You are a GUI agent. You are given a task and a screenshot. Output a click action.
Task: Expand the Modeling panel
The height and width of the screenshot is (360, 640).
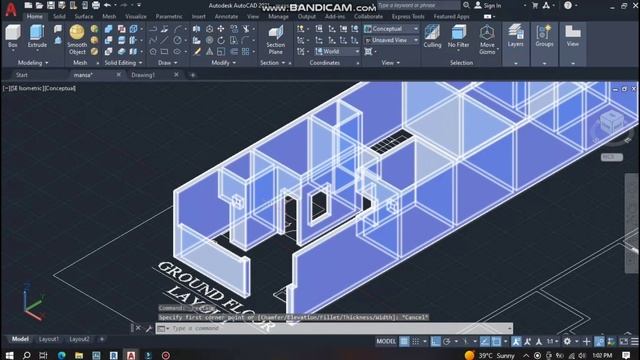coord(33,63)
